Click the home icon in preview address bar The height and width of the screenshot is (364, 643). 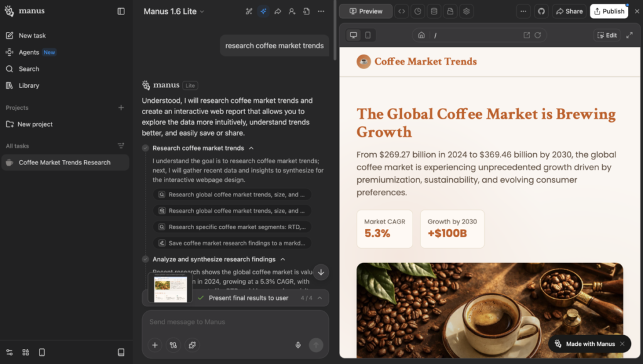421,35
